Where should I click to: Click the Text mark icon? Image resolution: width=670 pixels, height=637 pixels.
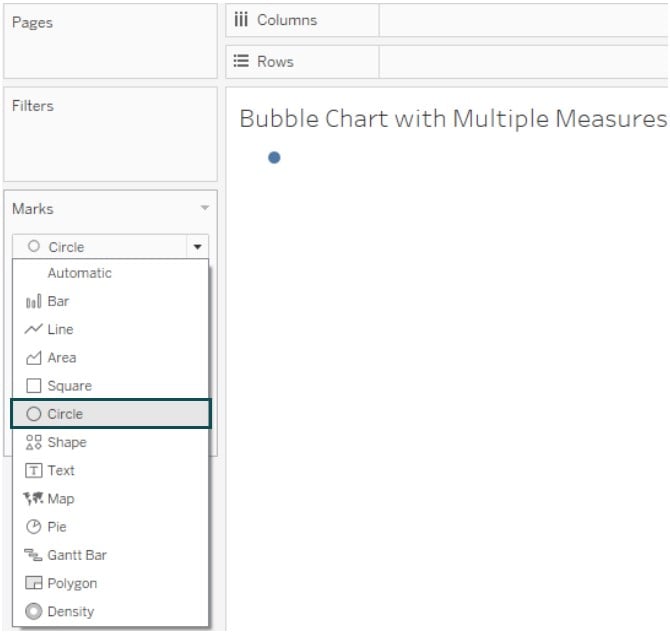point(33,470)
